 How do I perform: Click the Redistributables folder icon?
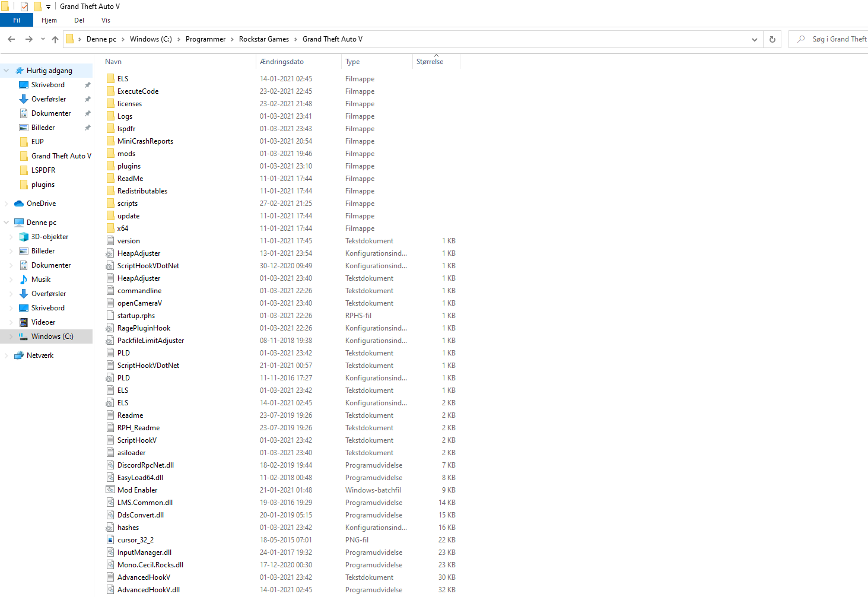pyautogui.click(x=110, y=191)
